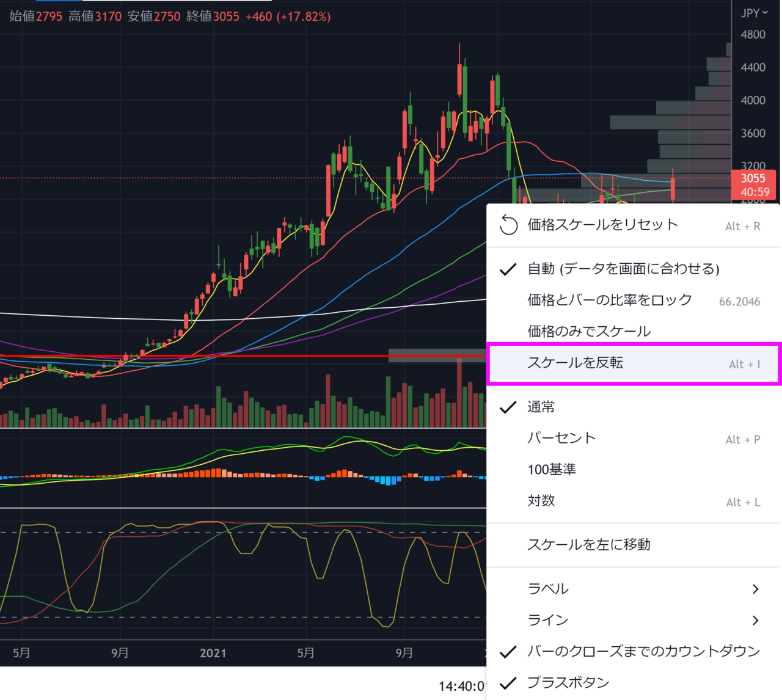Select 価格スケールをリセット menu entry
782x700 pixels.
(x=633, y=225)
